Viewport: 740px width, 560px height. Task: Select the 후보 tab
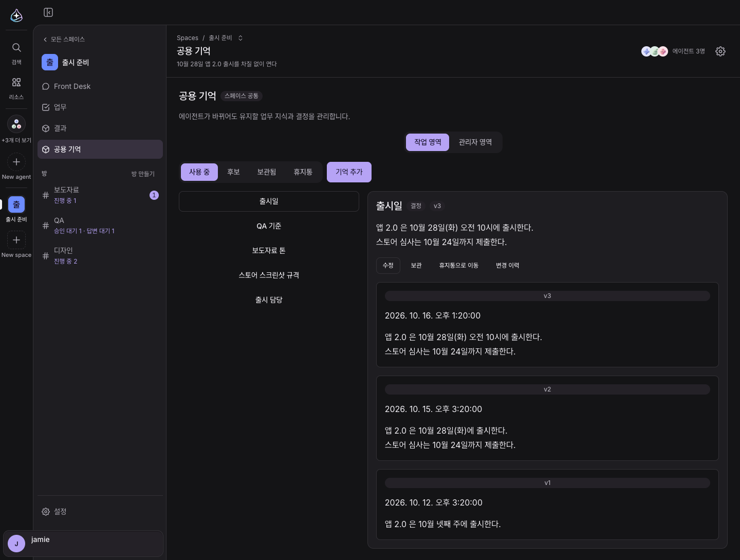pyautogui.click(x=234, y=172)
